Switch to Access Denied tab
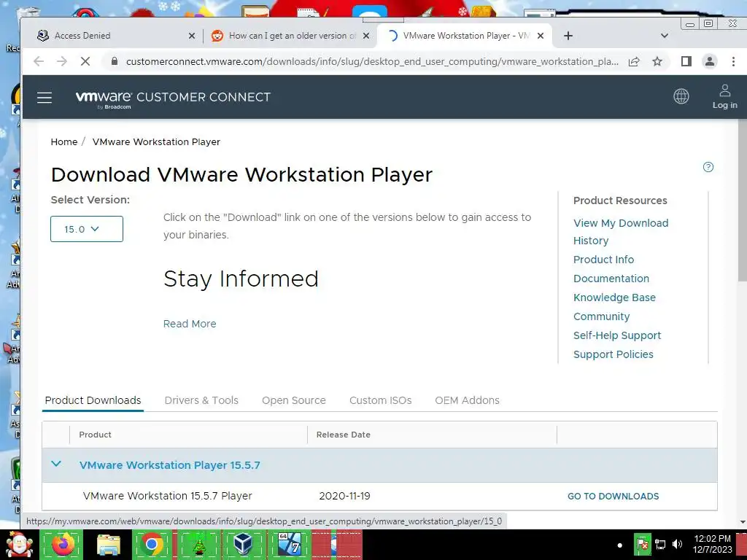 tap(115, 36)
